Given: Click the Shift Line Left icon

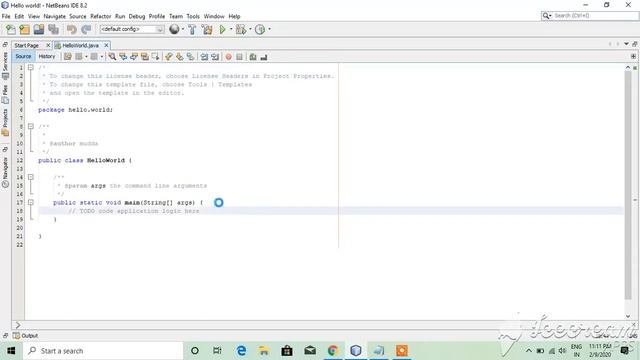Looking at the screenshot, I should (204, 57).
